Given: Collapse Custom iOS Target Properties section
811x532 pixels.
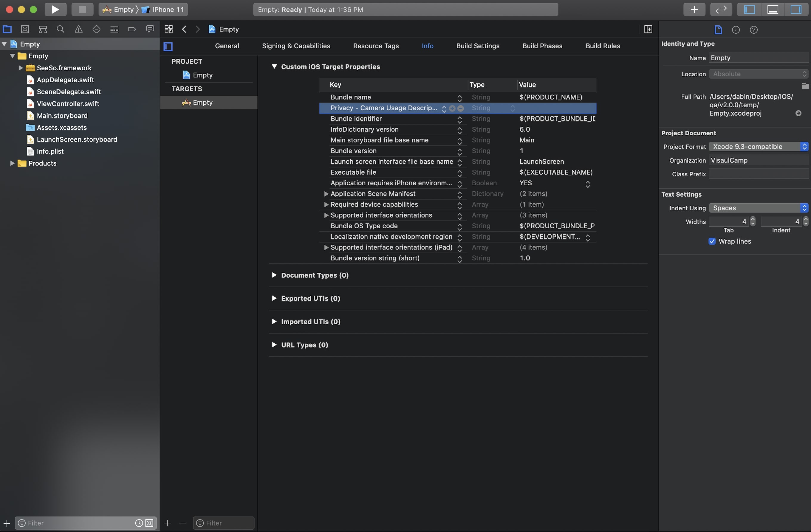Looking at the screenshot, I should tap(274, 66).
